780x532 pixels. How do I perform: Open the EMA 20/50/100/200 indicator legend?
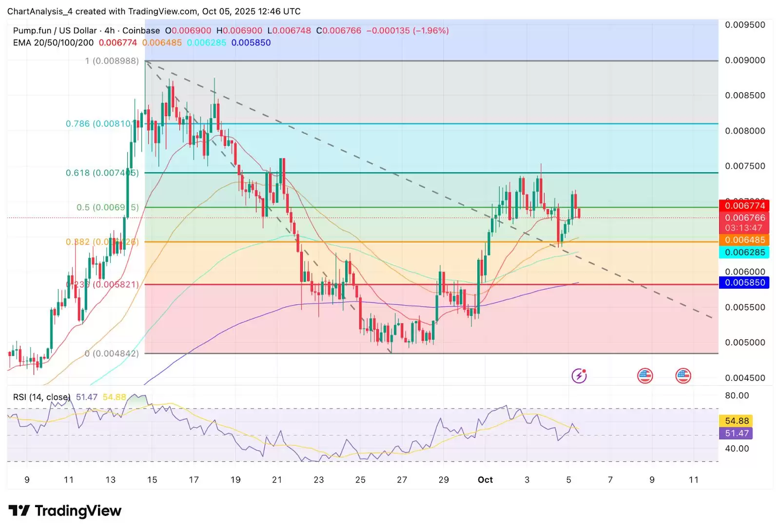[53, 42]
